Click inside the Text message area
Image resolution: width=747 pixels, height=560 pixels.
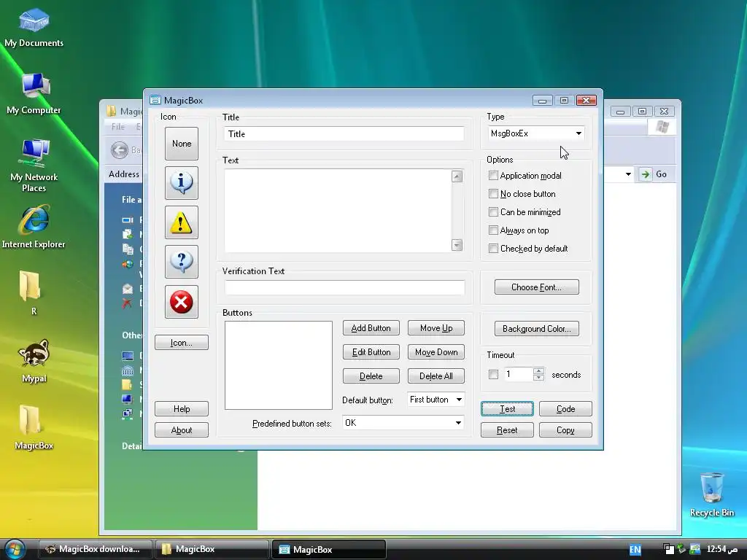pos(338,211)
